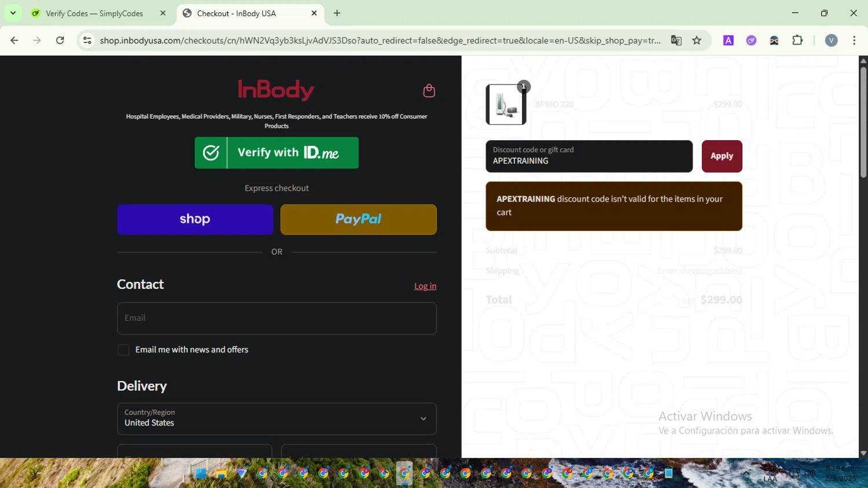Image resolution: width=868 pixels, height=488 pixels.
Task: Expand the Country/Region dropdown
Action: [x=277, y=419]
